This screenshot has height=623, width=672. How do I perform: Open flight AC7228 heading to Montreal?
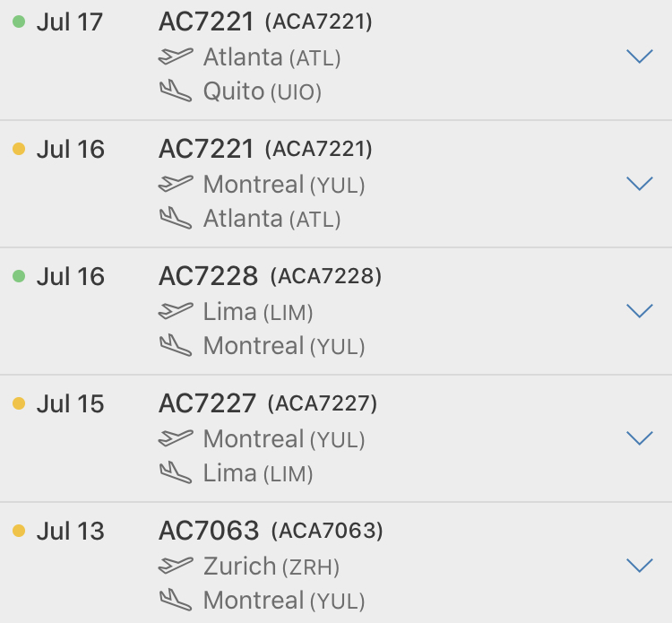(x=209, y=276)
